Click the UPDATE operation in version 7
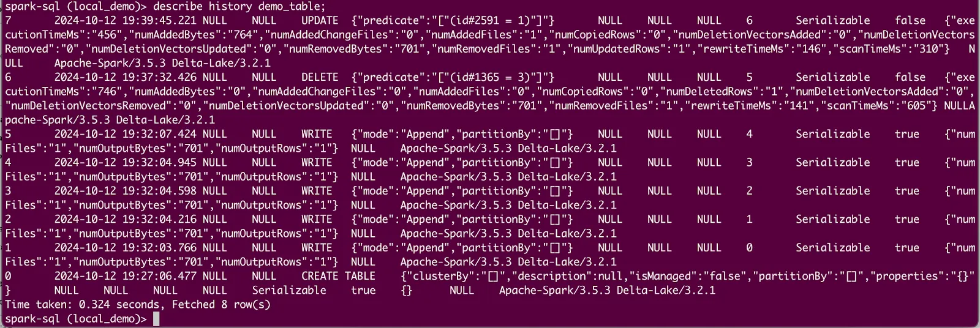 pyautogui.click(x=320, y=21)
